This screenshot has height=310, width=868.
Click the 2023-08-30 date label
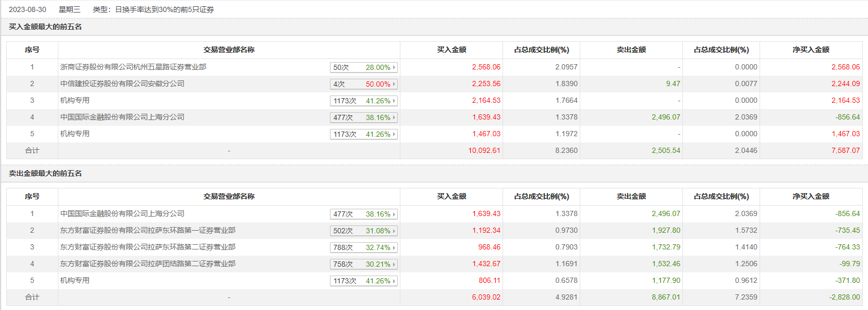28,9
